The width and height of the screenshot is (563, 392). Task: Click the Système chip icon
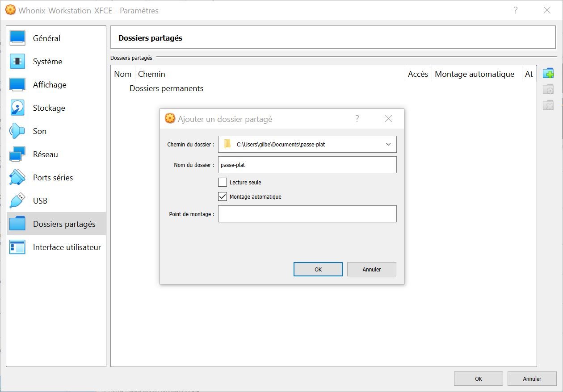[x=17, y=62]
